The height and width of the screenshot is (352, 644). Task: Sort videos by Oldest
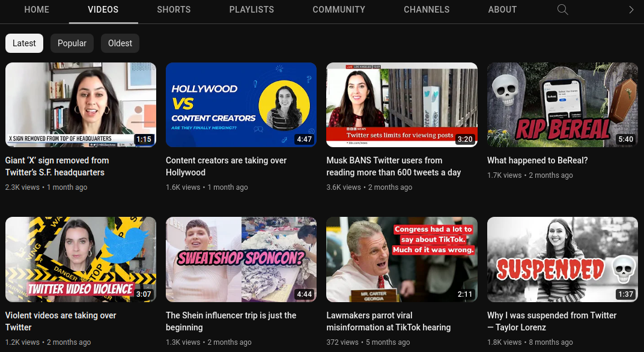(120, 43)
